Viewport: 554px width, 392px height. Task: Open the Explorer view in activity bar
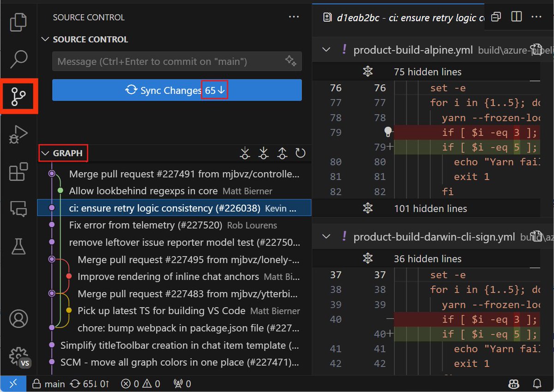[18, 22]
